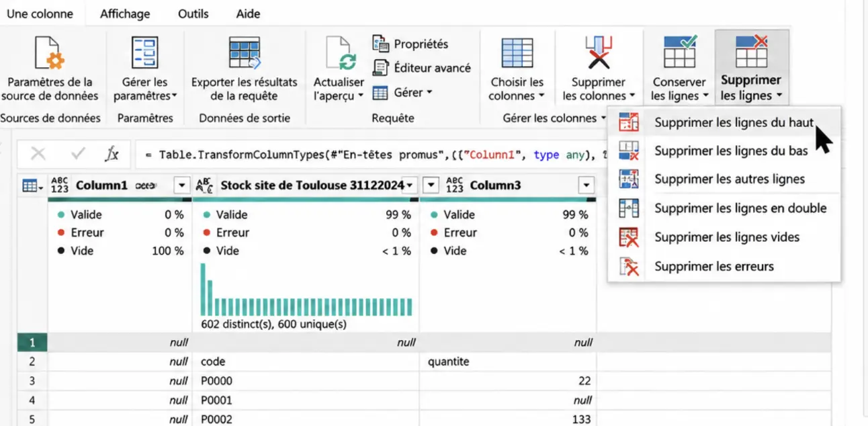Open the Column1 filter dropdown

pyautogui.click(x=182, y=185)
